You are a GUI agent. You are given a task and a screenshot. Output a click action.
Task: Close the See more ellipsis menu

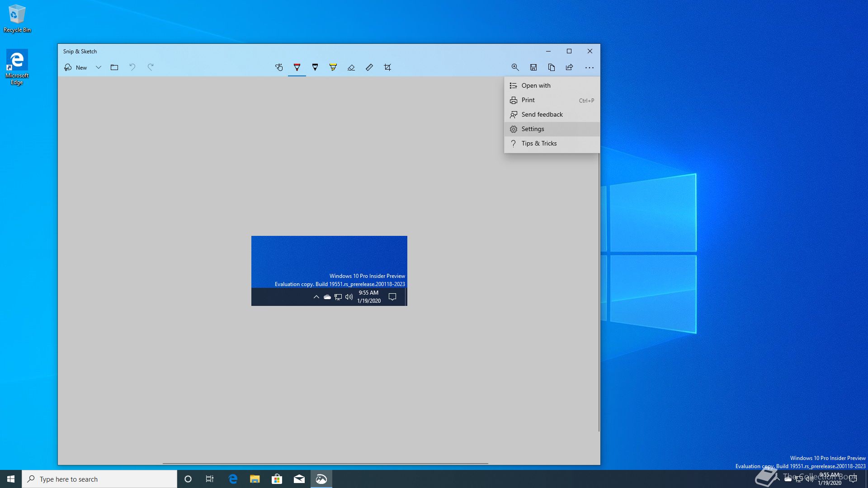pos(589,67)
